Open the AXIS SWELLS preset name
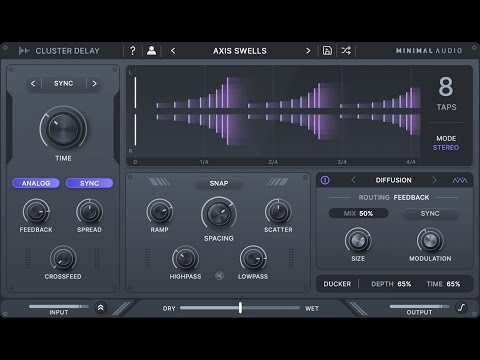The width and height of the screenshot is (480, 360). pos(240,51)
